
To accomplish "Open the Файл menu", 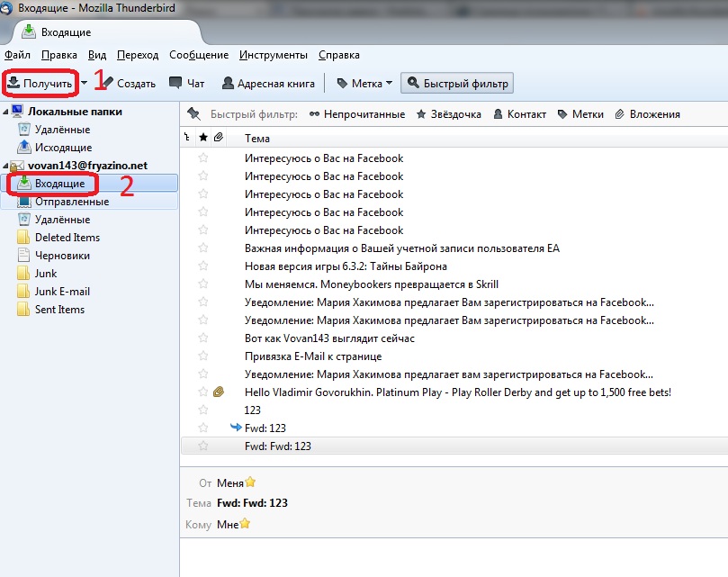I will (17, 55).
